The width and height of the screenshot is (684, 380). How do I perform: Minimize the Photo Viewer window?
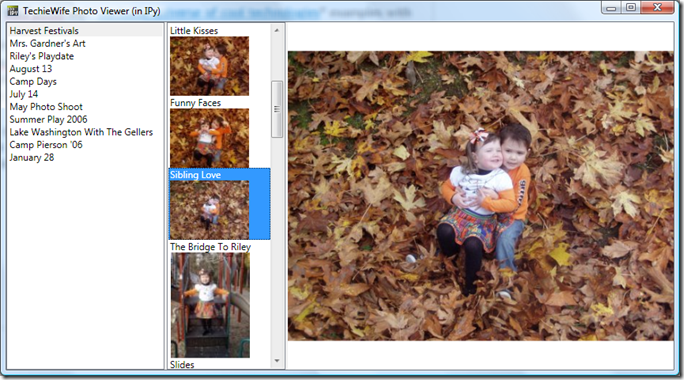[x=611, y=7]
